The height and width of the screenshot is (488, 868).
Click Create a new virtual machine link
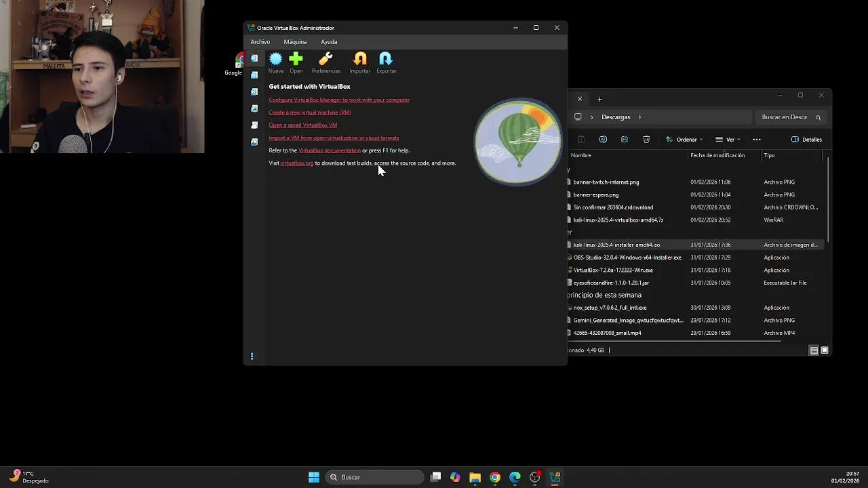[x=310, y=113]
